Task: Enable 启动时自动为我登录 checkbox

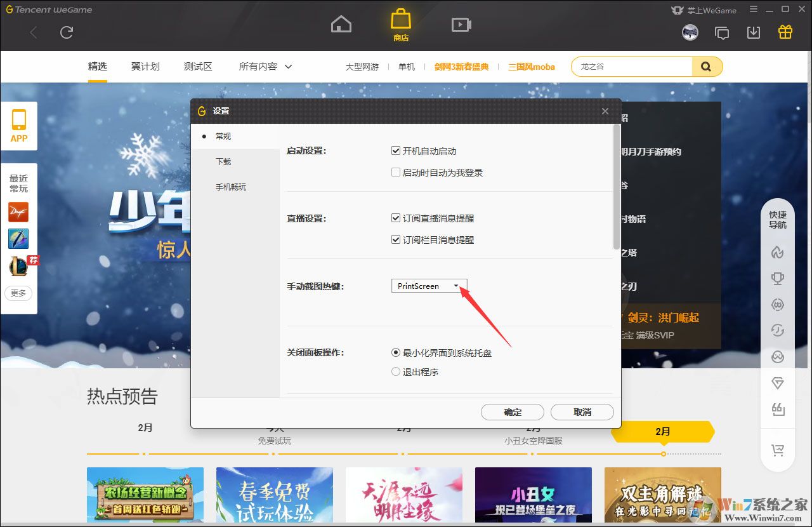Action: pos(396,172)
